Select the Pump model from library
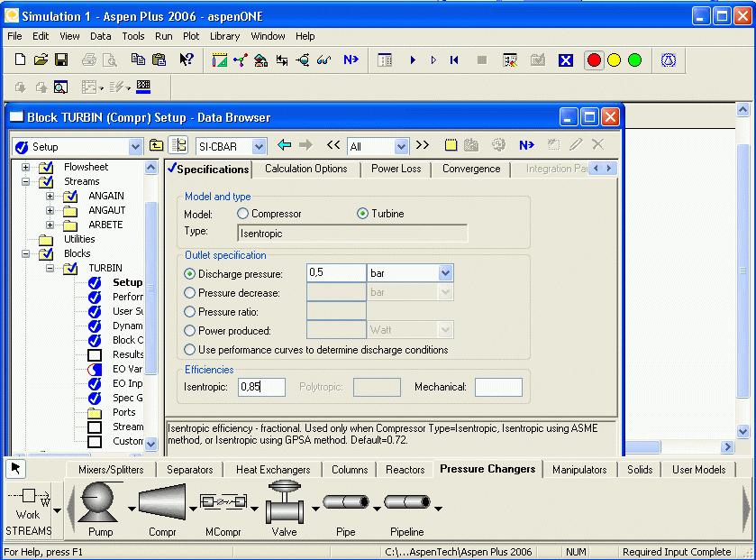 click(x=100, y=509)
